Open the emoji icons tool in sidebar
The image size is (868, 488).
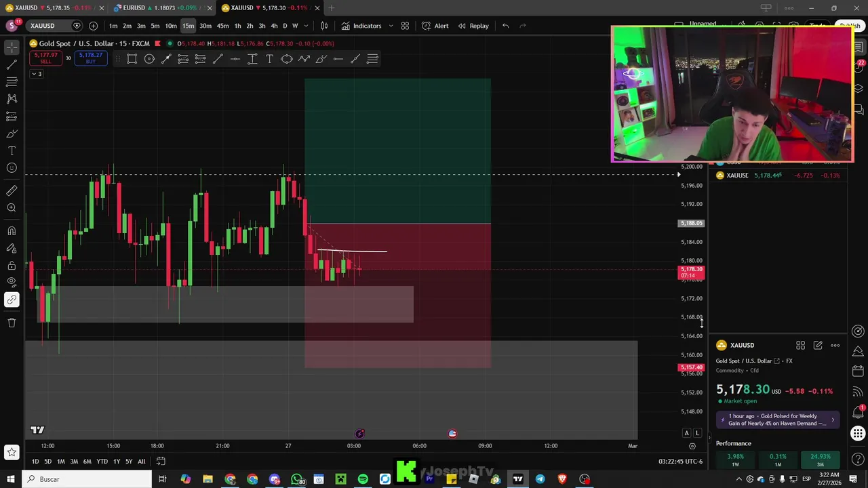[x=12, y=168]
